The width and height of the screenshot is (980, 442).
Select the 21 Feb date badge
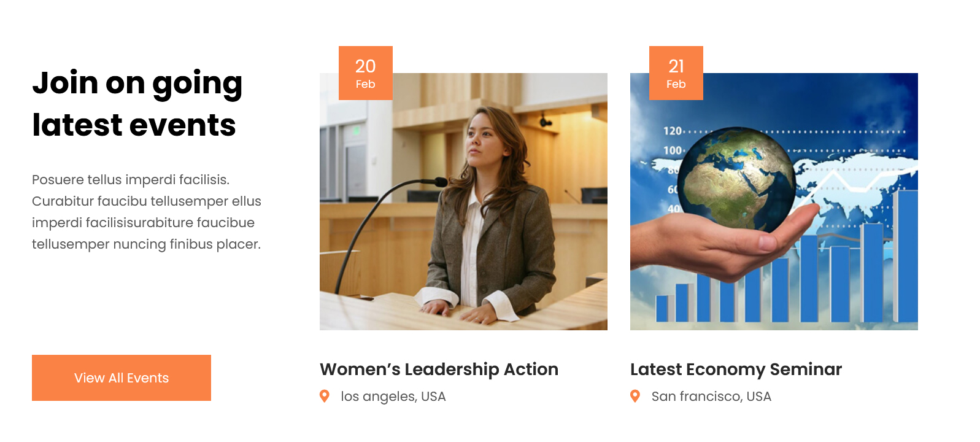coord(676,73)
